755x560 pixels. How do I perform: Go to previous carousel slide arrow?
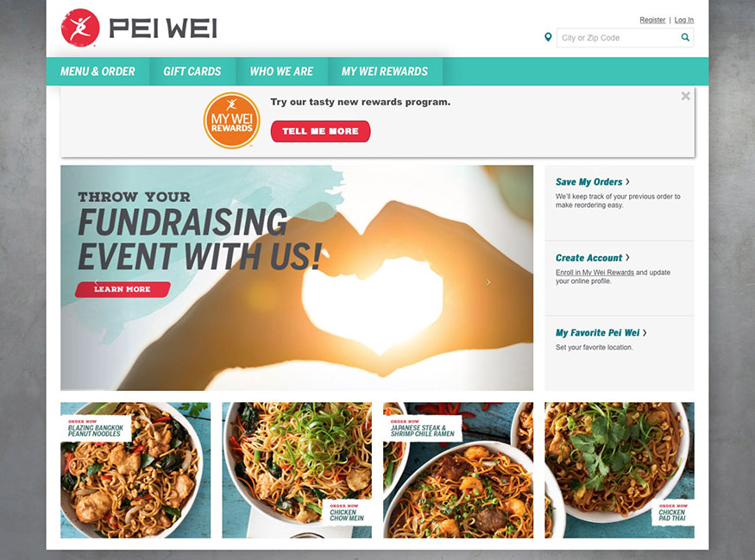[96, 282]
